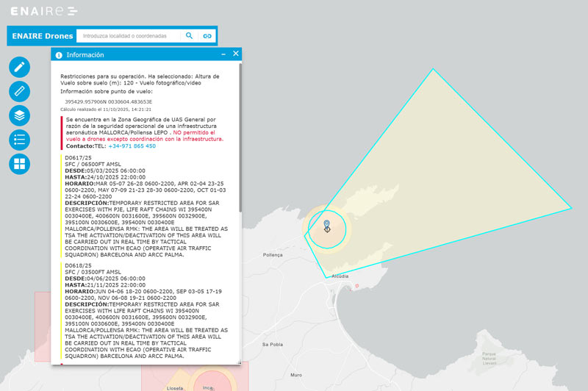Image resolution: width=588 pixels, height=391 pixels.
Task: Click the chain link share icon
Action: click(x=207, y=36)
